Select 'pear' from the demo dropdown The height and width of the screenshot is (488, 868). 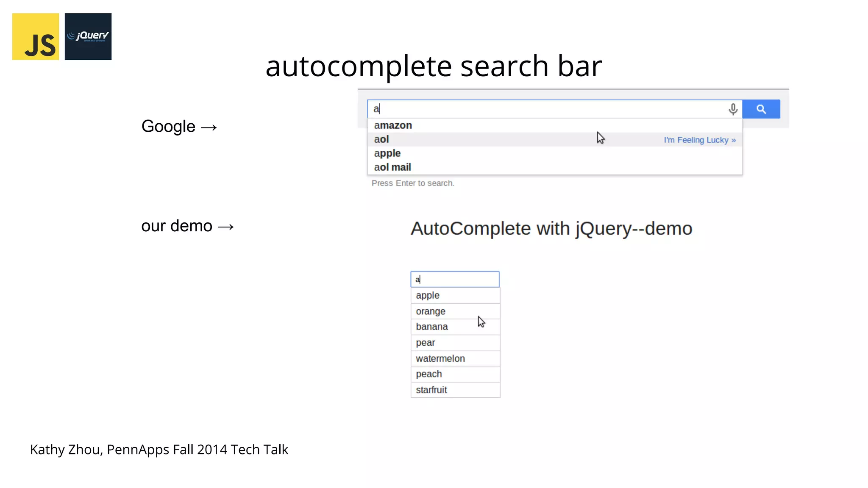[x=455, y=343]
